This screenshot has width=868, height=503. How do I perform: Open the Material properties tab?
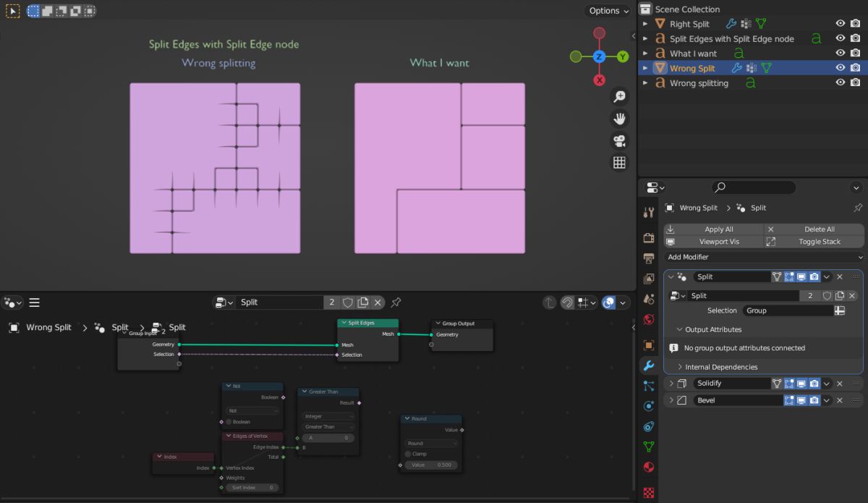[649, 467]
